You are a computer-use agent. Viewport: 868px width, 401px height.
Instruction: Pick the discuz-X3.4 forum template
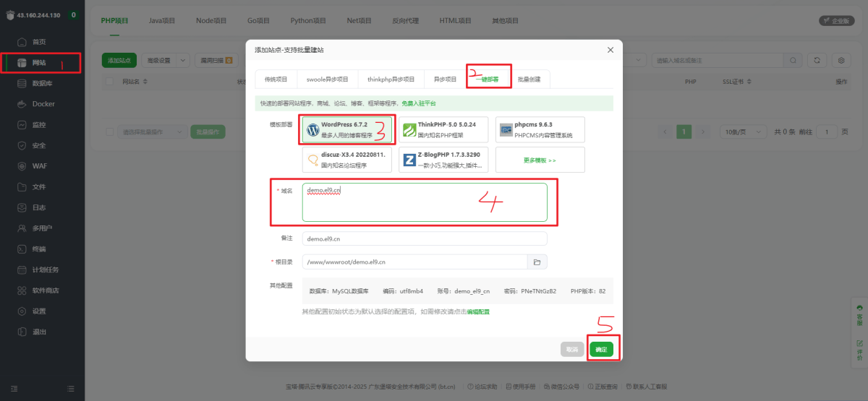(x=347, y=160)
